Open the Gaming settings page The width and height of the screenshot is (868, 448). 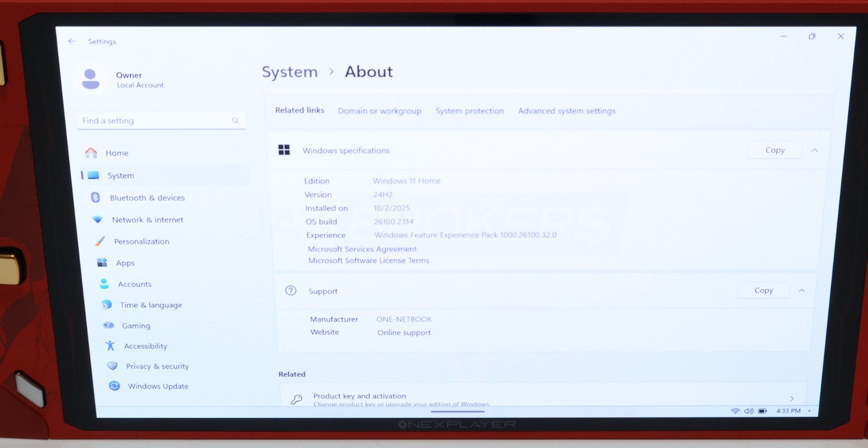coord(136,326)
